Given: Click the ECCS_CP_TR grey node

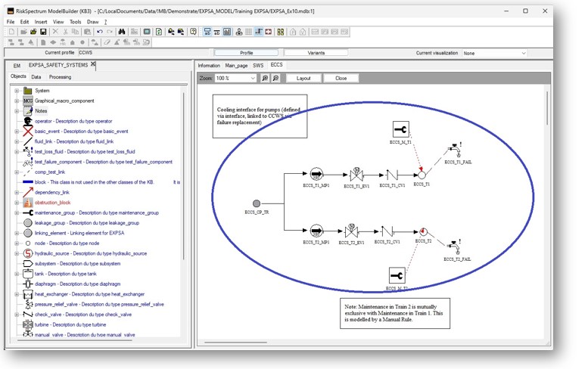Looking at the screenshot, I should [x=256, y=203].
